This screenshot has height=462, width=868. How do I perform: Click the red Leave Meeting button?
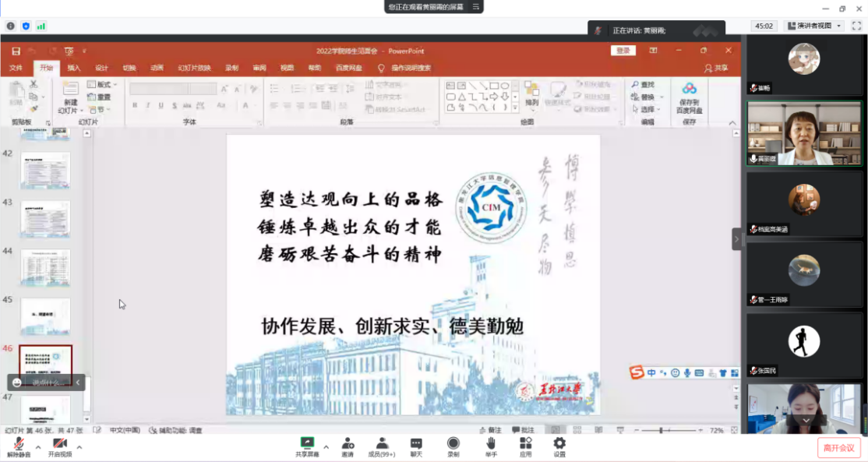839,448
